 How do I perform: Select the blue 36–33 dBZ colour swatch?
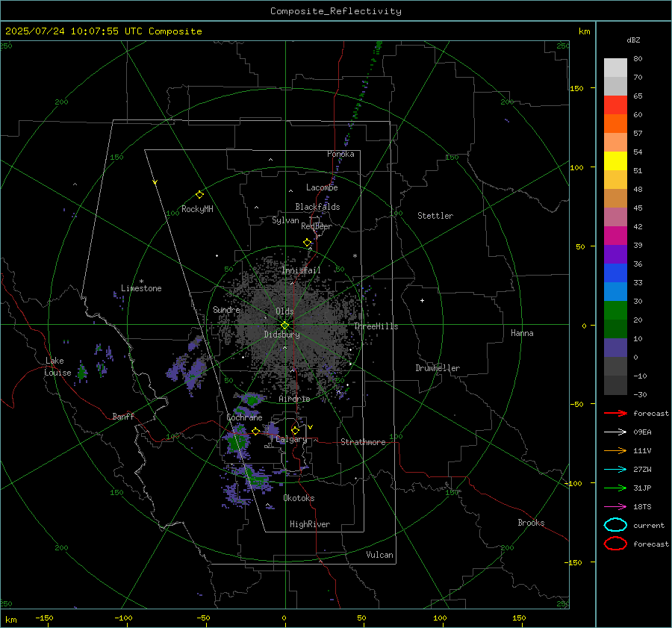615,273
